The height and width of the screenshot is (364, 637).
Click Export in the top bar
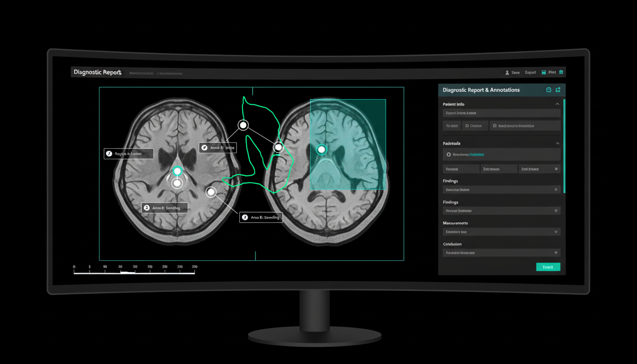click(x=530, y=73)
